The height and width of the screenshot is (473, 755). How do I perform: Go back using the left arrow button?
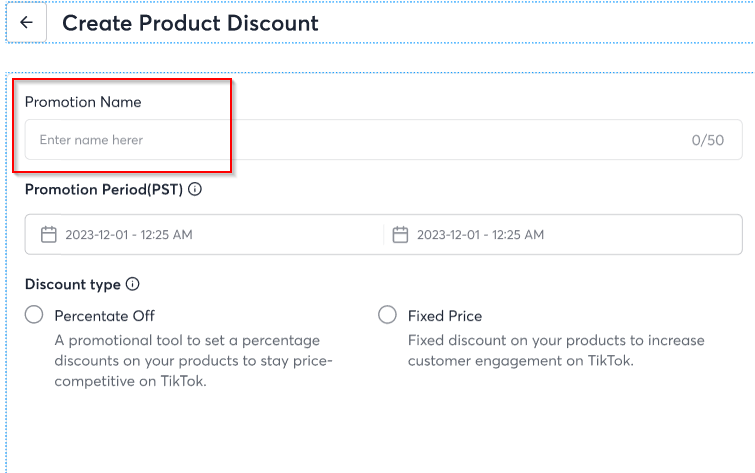26,22
